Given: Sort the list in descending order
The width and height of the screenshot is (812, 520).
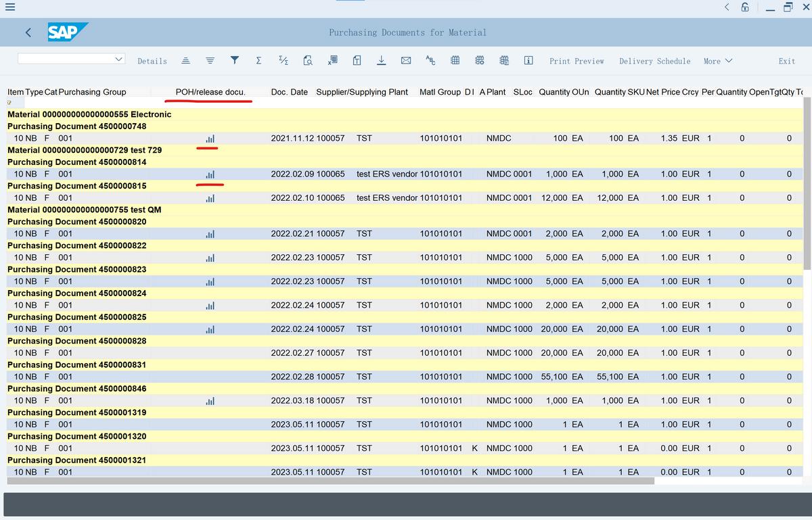Looking at the screenshot, I should point(210,60).
